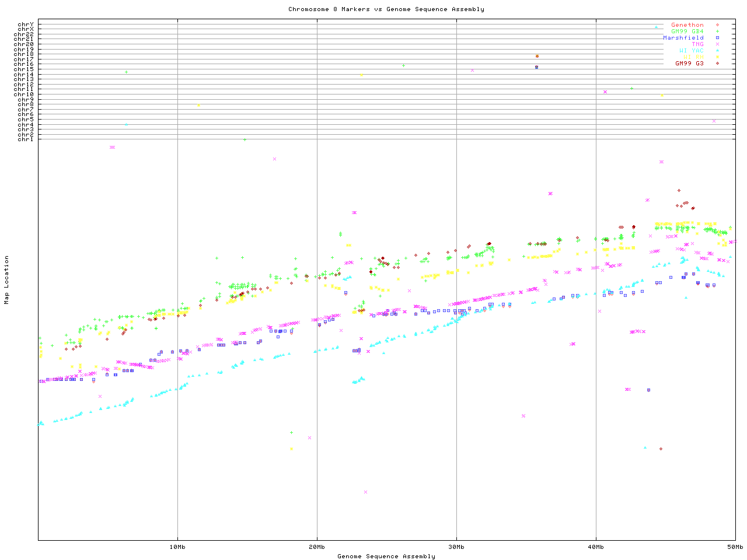Select the WI YAC legend text
This screenshot has width=747, height=560.
pyautogui.click(x=691, y=51)
